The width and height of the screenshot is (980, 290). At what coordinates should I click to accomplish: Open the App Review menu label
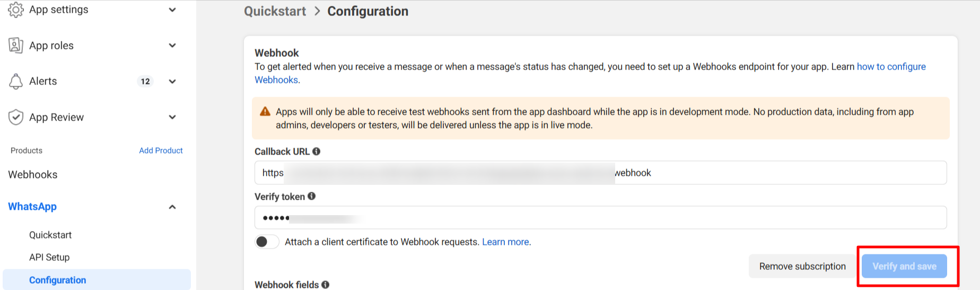tap(56, 117)
